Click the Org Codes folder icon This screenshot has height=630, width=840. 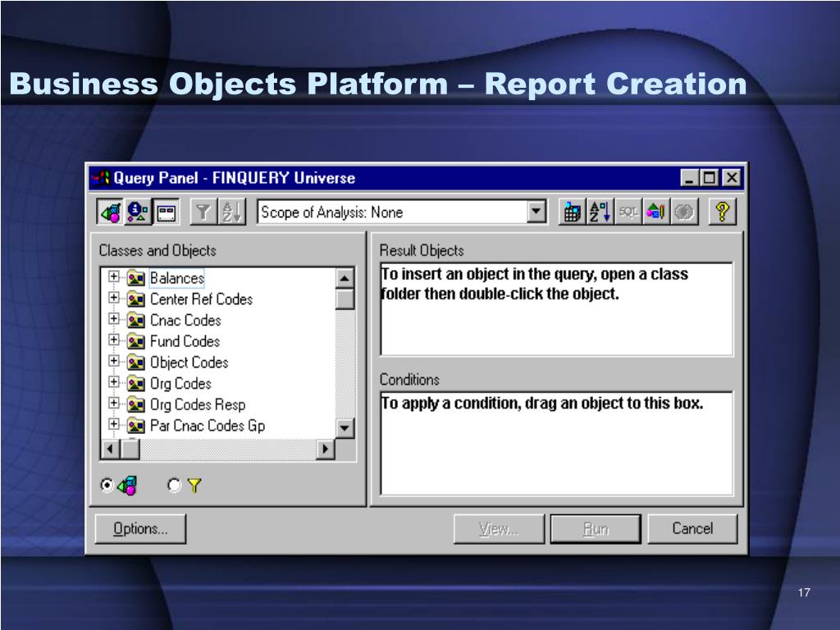point(136,384)
